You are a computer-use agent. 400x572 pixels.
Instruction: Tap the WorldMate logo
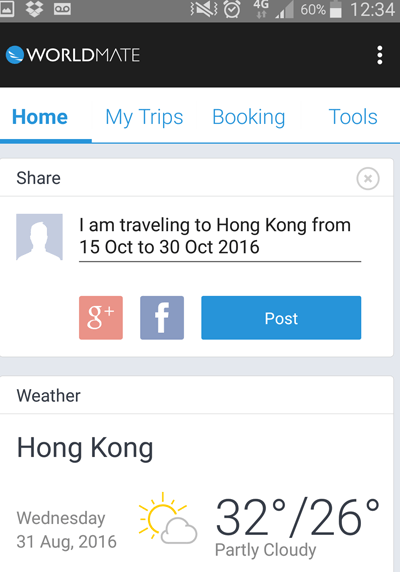[73, 55]
